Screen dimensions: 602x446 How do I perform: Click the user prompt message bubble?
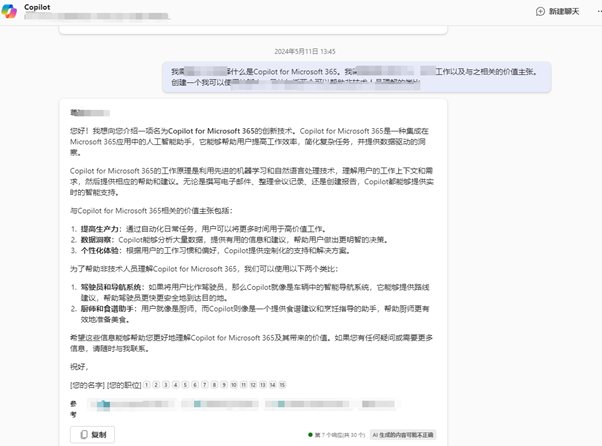357,77
